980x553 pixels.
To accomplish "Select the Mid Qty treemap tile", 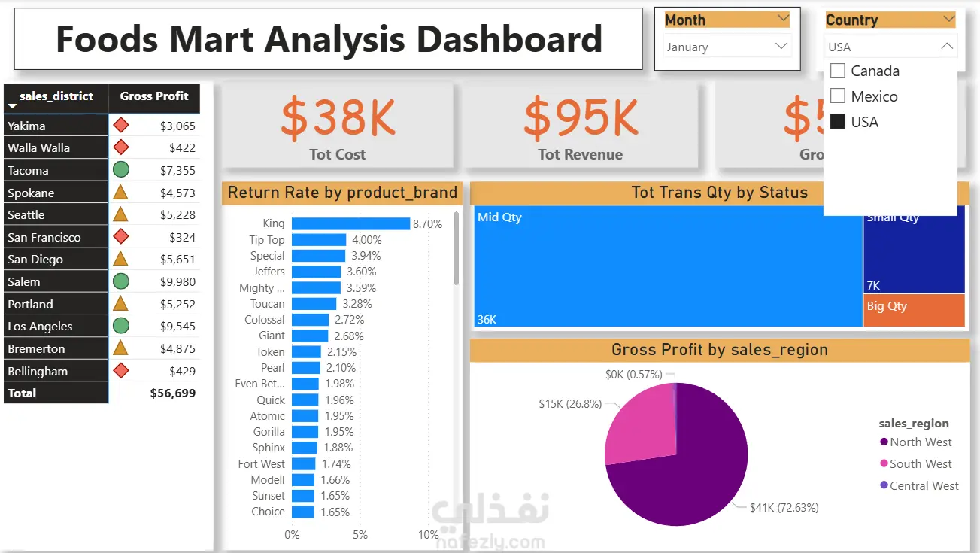I will 668,266.
